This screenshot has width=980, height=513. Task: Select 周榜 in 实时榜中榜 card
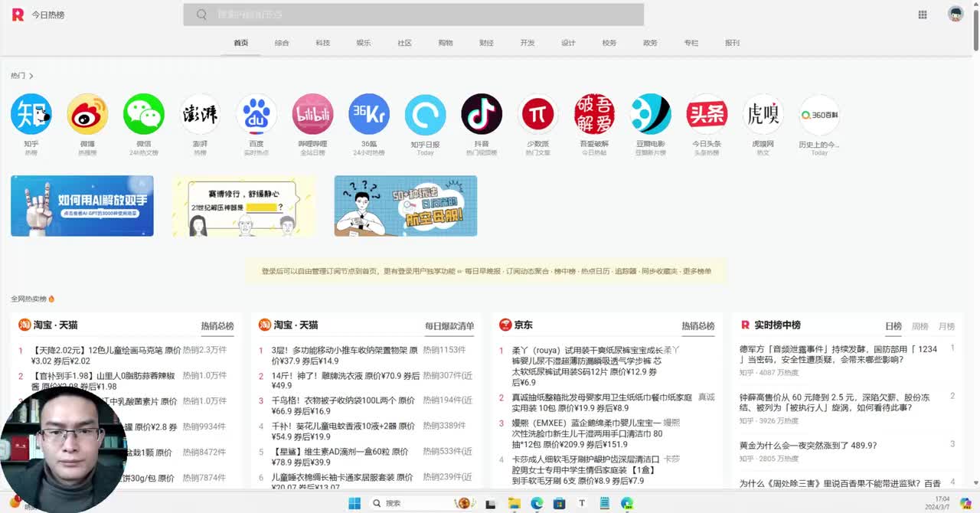(920, 326)
